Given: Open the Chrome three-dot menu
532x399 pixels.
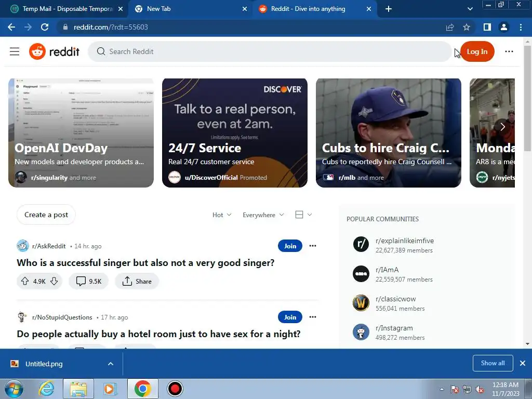Looking at the screenshot, I should 521,27.
